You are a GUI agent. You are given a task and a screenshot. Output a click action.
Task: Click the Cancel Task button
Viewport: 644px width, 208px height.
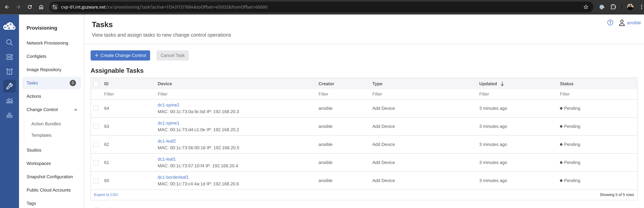click(172, 55)
